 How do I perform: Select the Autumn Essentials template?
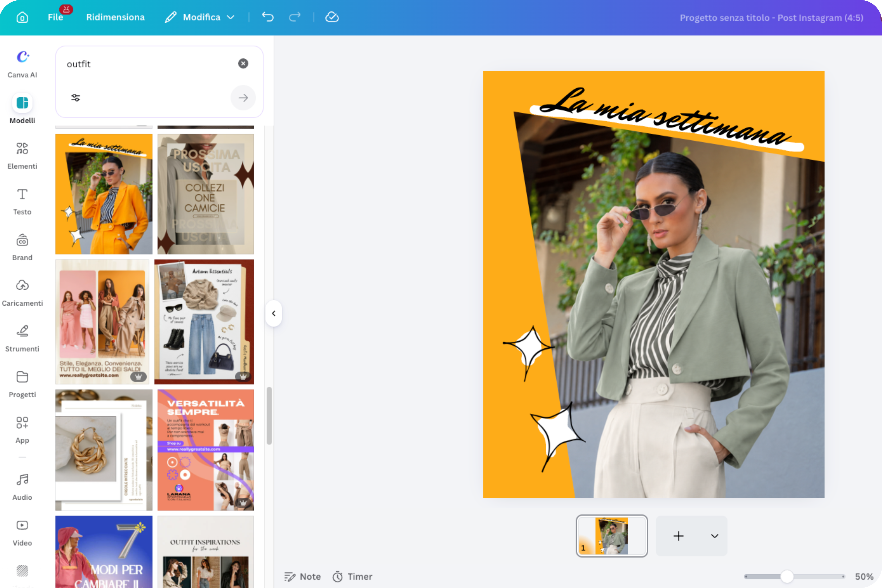point(204,322)
